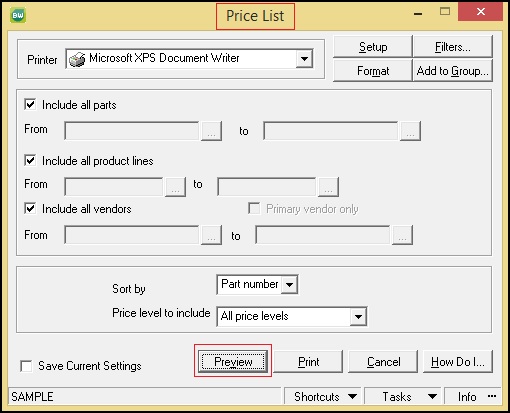Open the Shortcuts menu in status bar

[322, 397]
